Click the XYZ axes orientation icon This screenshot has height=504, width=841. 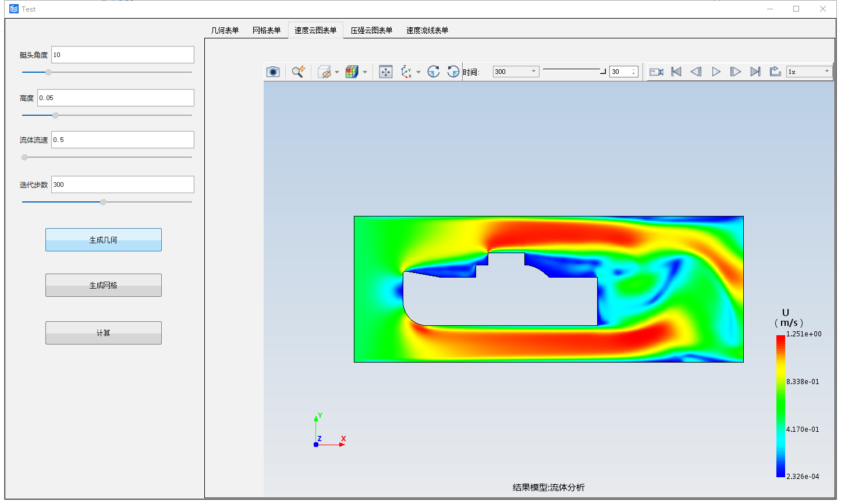406,72
